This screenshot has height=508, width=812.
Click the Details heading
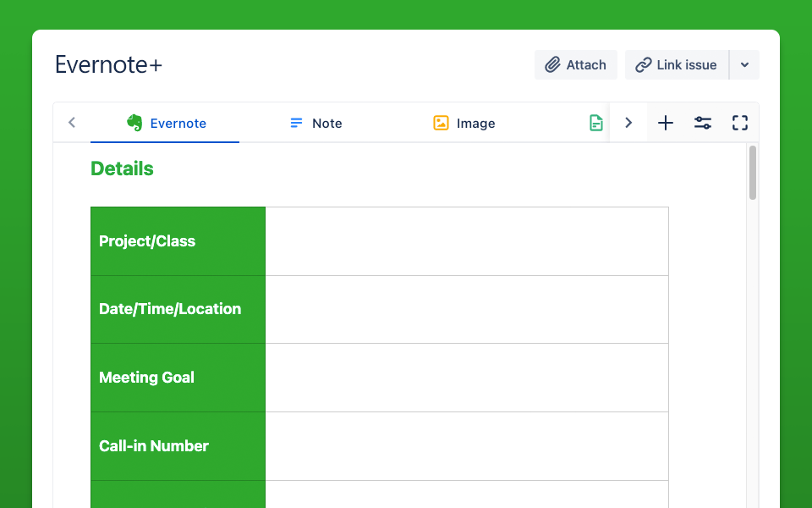(x=122, y=168)
